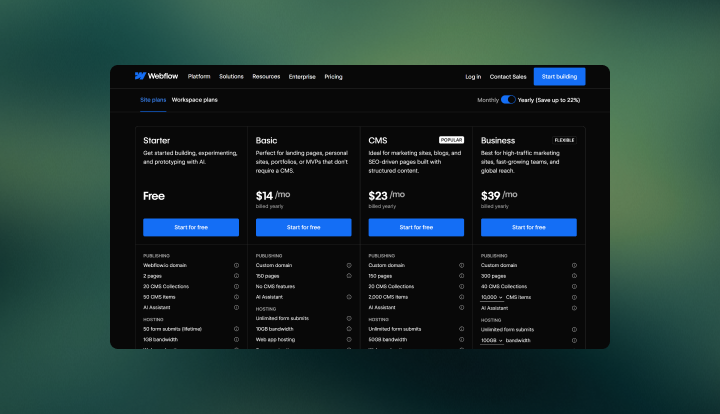Screen dimensions: 720x414
Task: Open the Platform menu
Action: pos(199,77)
